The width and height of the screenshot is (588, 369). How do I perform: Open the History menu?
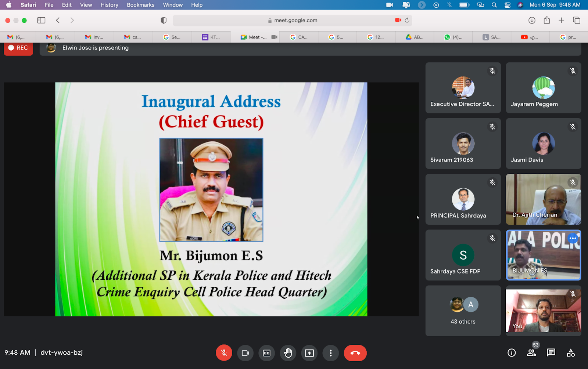coord(110,5)
